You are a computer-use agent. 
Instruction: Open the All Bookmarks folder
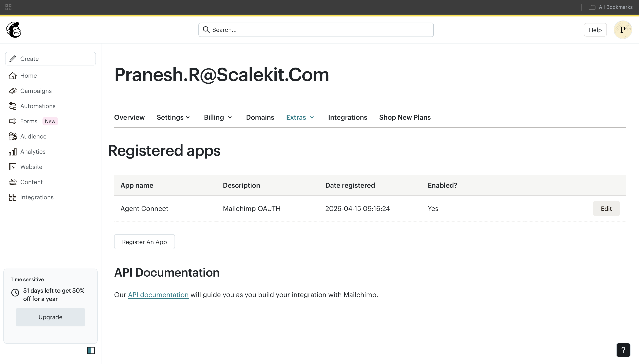[610, 7]
